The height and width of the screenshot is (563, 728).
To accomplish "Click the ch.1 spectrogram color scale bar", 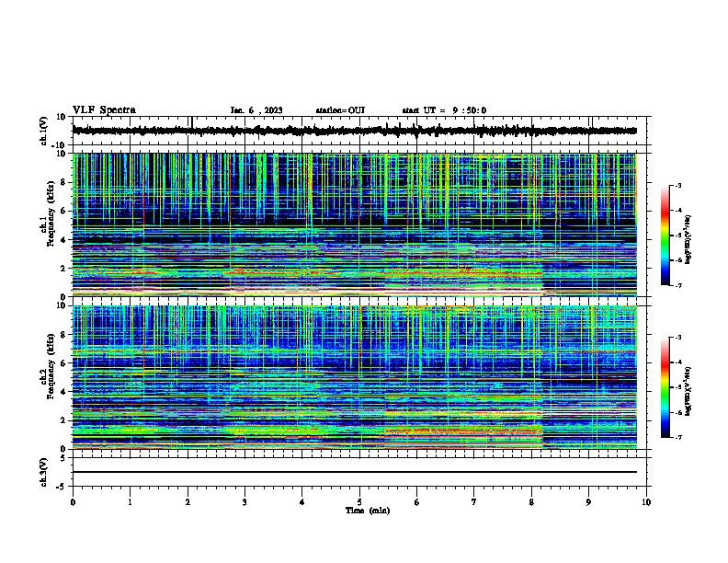I will tap(665, 236).
